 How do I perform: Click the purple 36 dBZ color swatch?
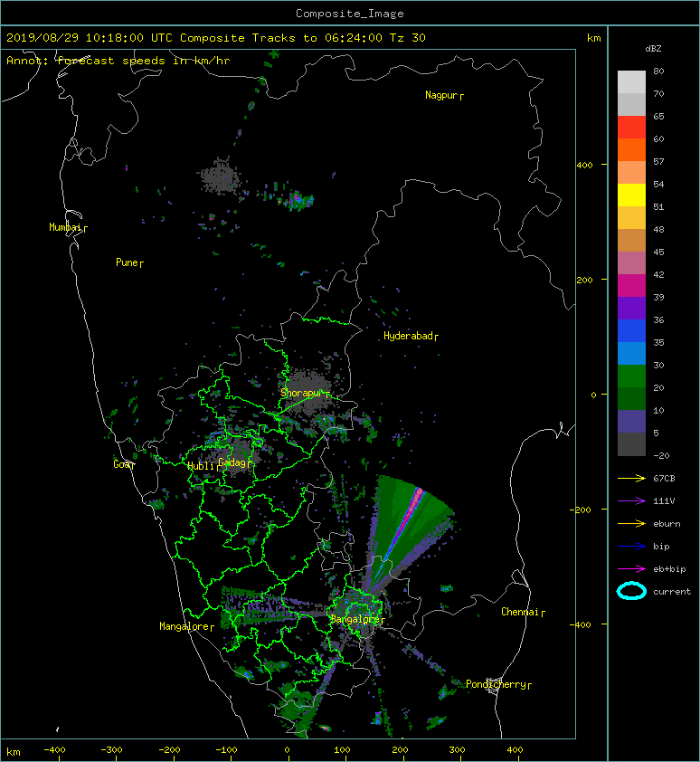pos(631,308)
